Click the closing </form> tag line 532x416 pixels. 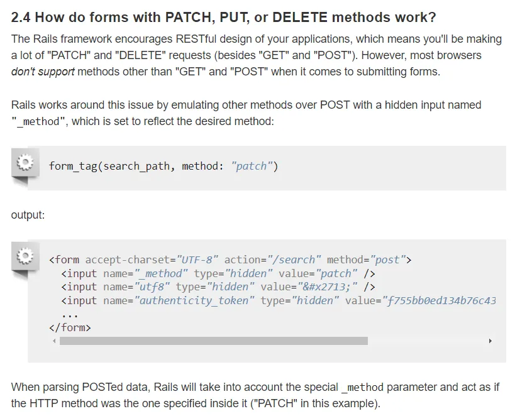69,327
